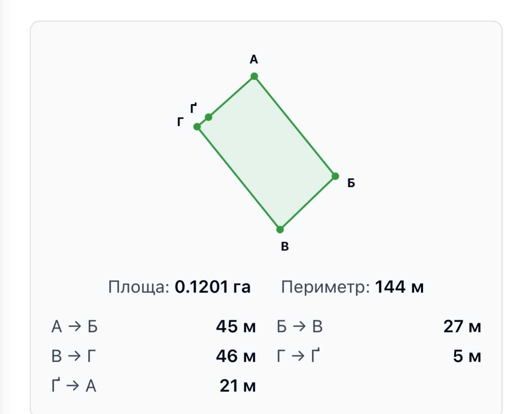
Task: Click the 21 м length value
Action: (x=238, y=386)
